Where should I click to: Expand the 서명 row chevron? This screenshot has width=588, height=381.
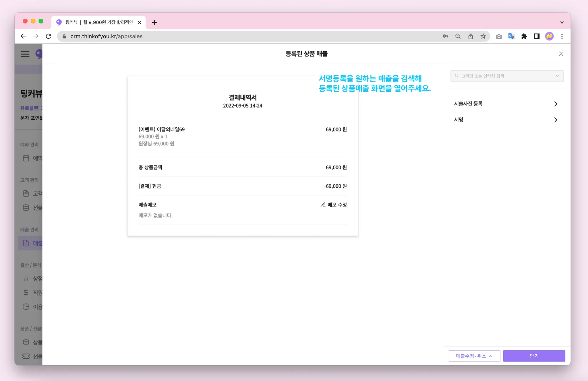point(556,120)
